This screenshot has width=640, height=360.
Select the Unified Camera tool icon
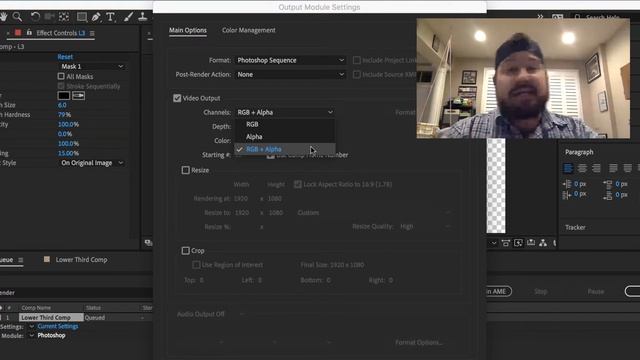click(x=49, y=17)
